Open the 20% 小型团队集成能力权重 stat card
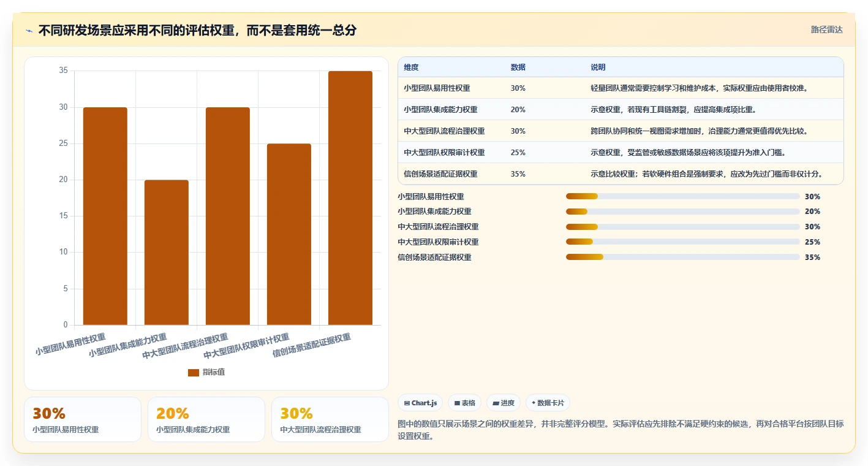Viewport: 868px width, 466px height. [206, 419]
